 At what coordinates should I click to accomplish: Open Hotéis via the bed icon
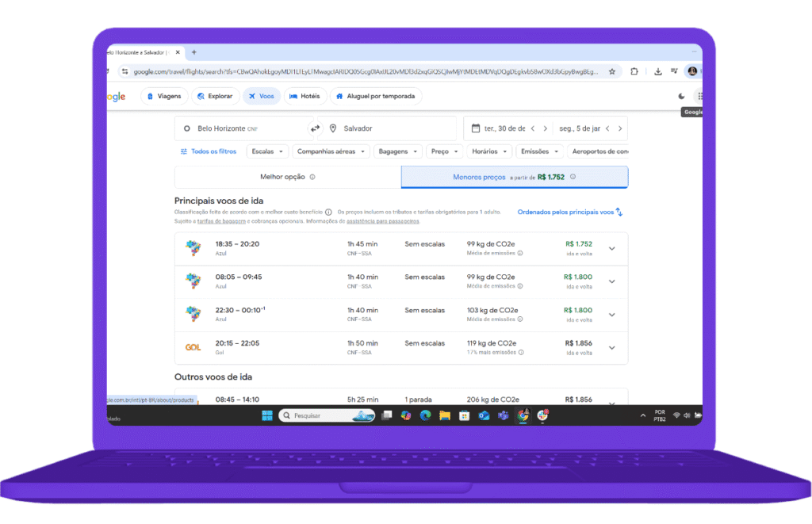pyautogui.click(x=293, y=97)
